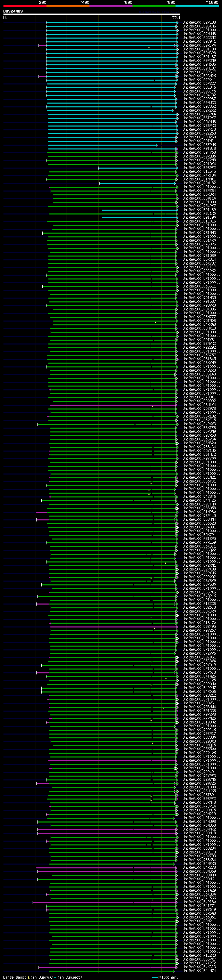Click the green ~80% identity legend bar
Image resolution: width=222 pixels, height=980 pixels.
[x=154, y=6]
